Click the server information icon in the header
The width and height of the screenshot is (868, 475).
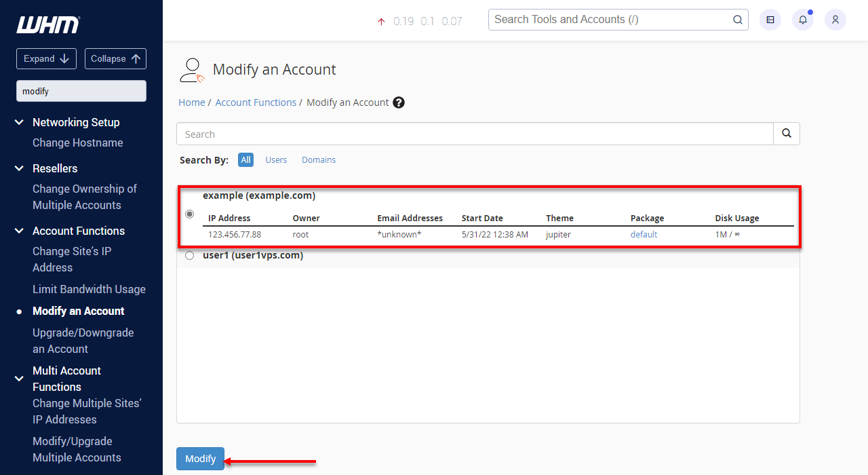pos(770,20)
